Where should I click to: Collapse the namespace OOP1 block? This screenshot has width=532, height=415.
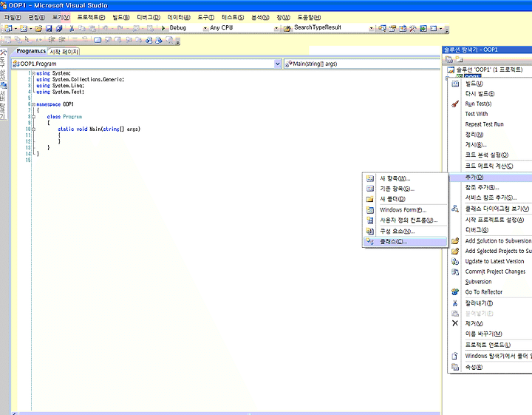point(33,104)
